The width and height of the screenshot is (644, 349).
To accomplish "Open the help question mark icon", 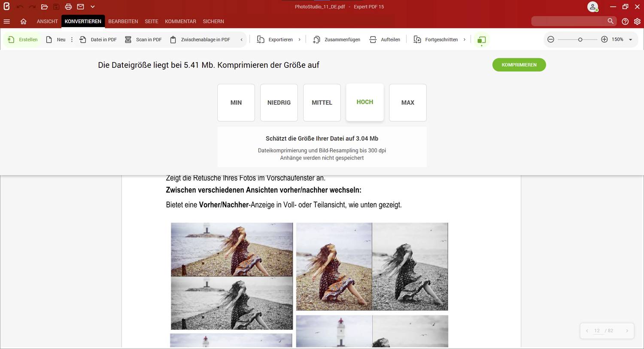I will click(x=625, y=21).
